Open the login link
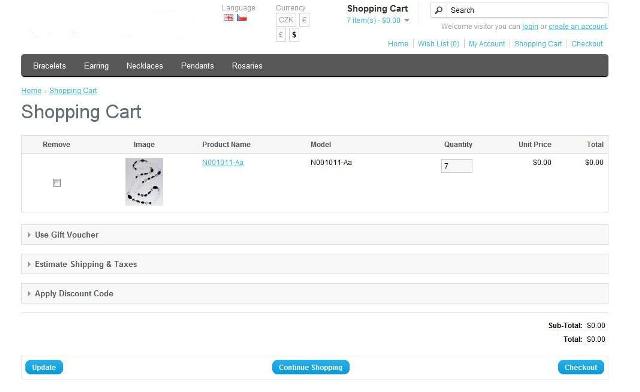640x392 pixels. tap(530, 27)
